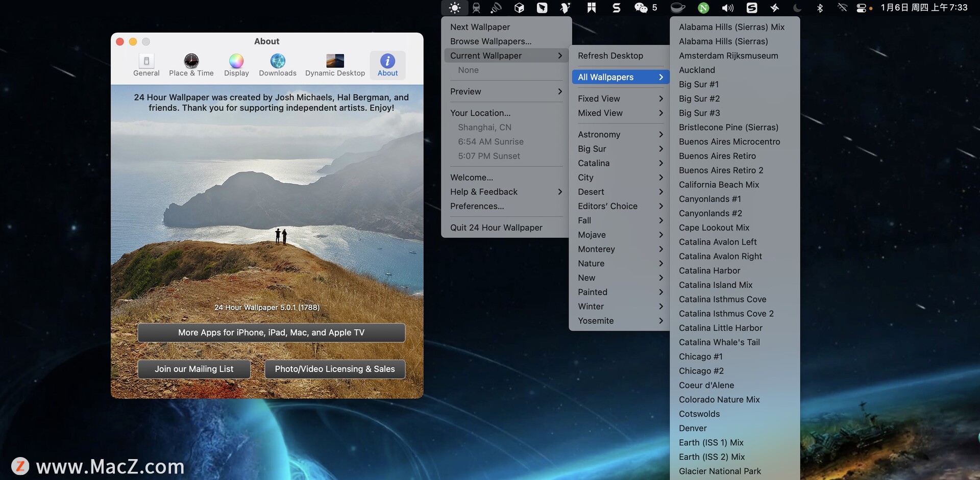Expand the Catalina category submenu
This screenshot has width=980, height=480.
pos(621,163)
